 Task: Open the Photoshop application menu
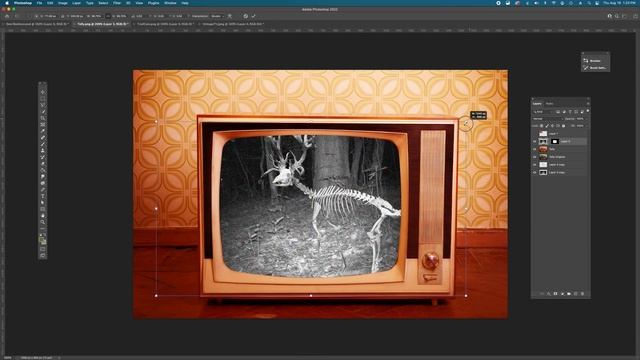(22, 3)
